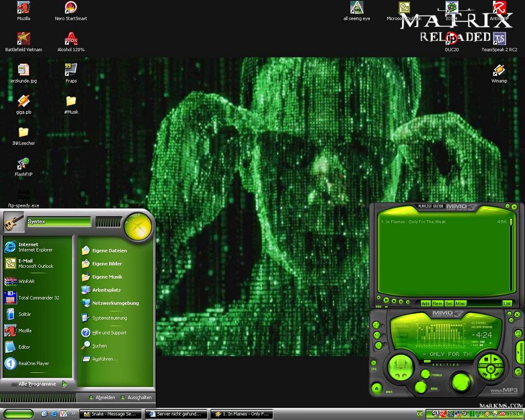This screenshot has height=420, width=525.
Task: Open E-Mail Microsoft Outlook in Start menu
Action: pos(37,263)
